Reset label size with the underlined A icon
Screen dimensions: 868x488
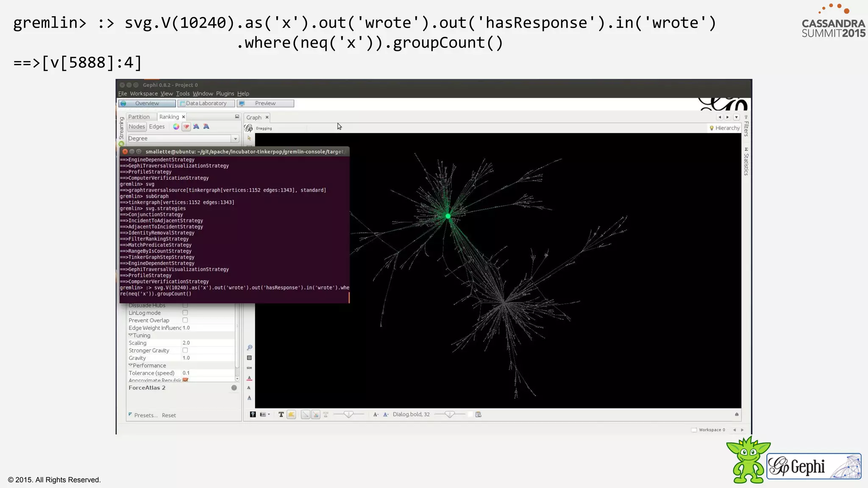tap(249, 398)
